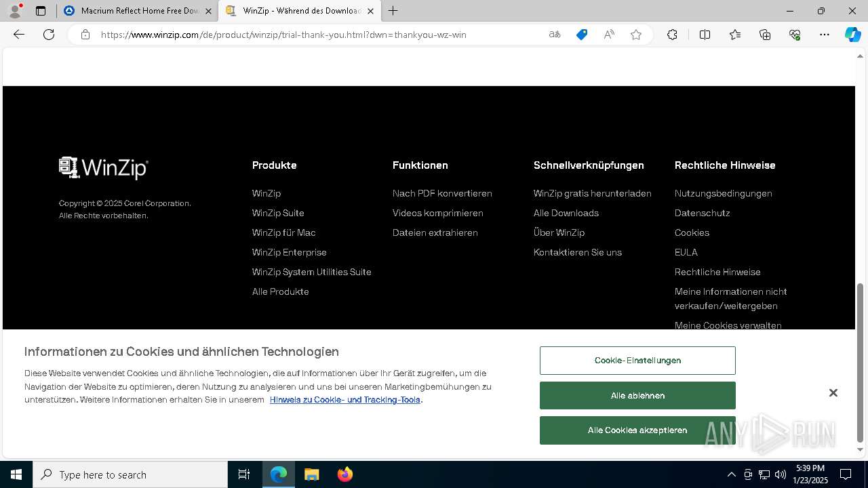
Task: Open Rechtliche Hinweise footer link
Action: (717, 272)
